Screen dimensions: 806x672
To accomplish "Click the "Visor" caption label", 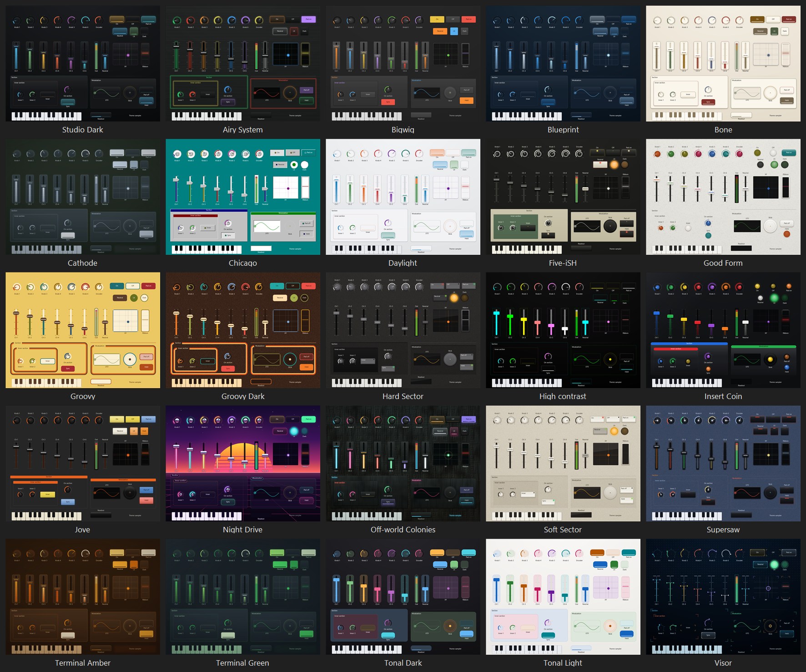I will [x=723, y=663].
